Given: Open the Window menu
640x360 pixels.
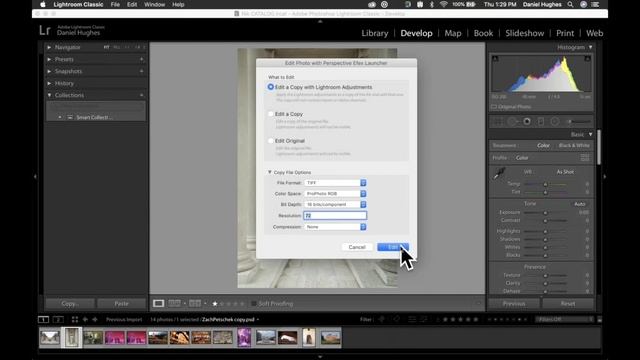Looking at the screenshot, I should tap(155, 4).
